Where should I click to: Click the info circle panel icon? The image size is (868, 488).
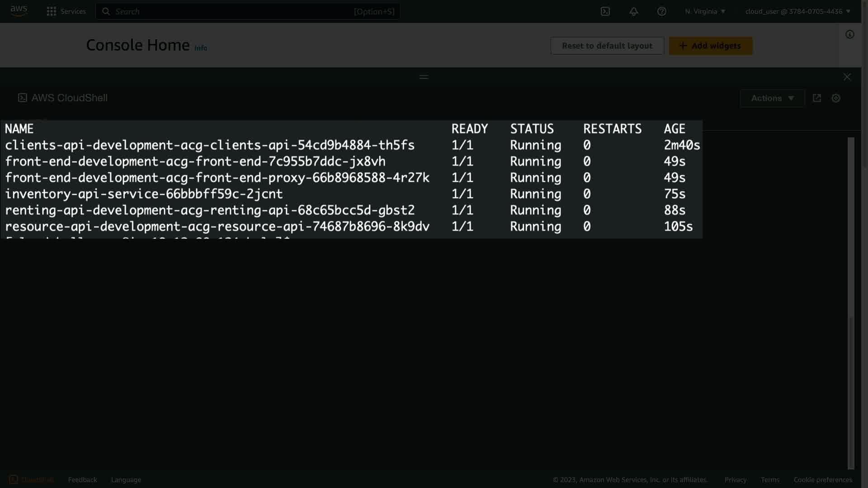850,34
